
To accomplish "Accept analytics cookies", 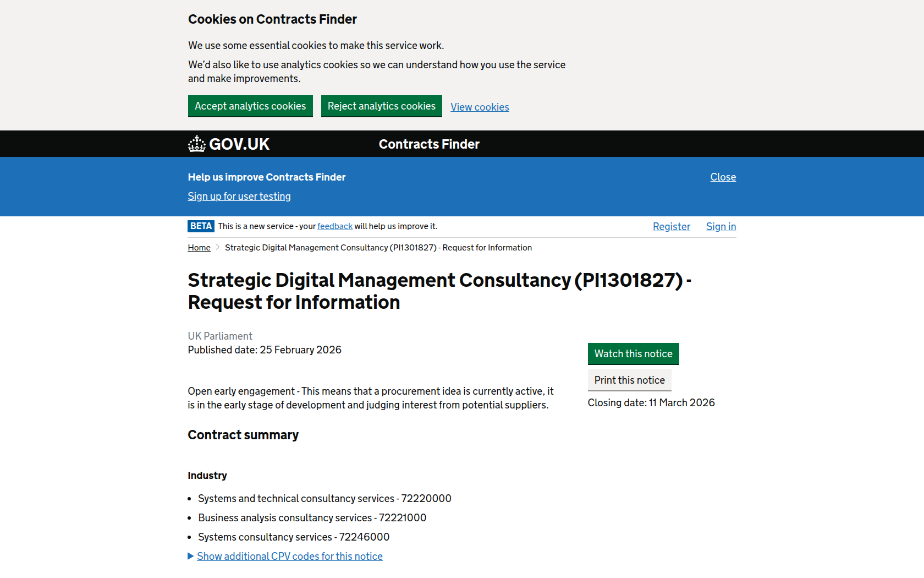I will click(x=250, y=106).
